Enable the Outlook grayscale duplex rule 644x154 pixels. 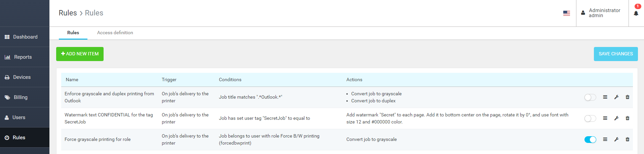590,97
